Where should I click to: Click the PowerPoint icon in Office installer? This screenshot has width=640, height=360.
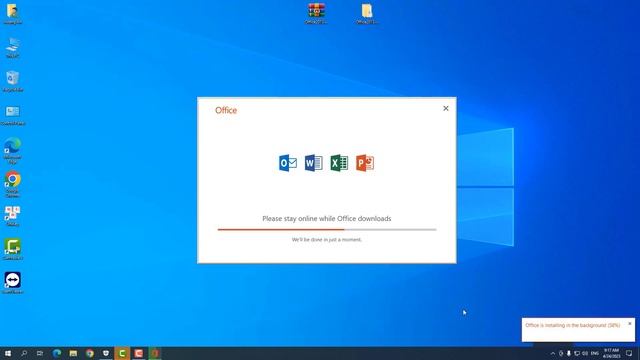coord(365,163)
